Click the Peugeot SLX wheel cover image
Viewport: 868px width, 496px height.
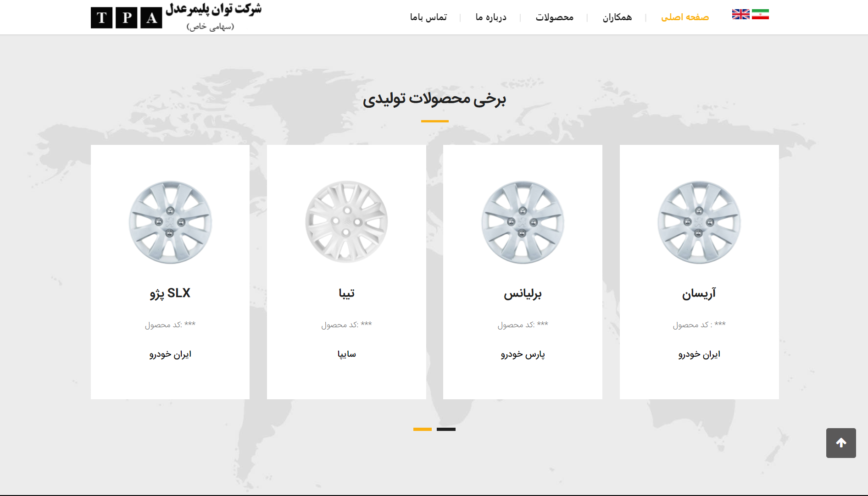170,222
